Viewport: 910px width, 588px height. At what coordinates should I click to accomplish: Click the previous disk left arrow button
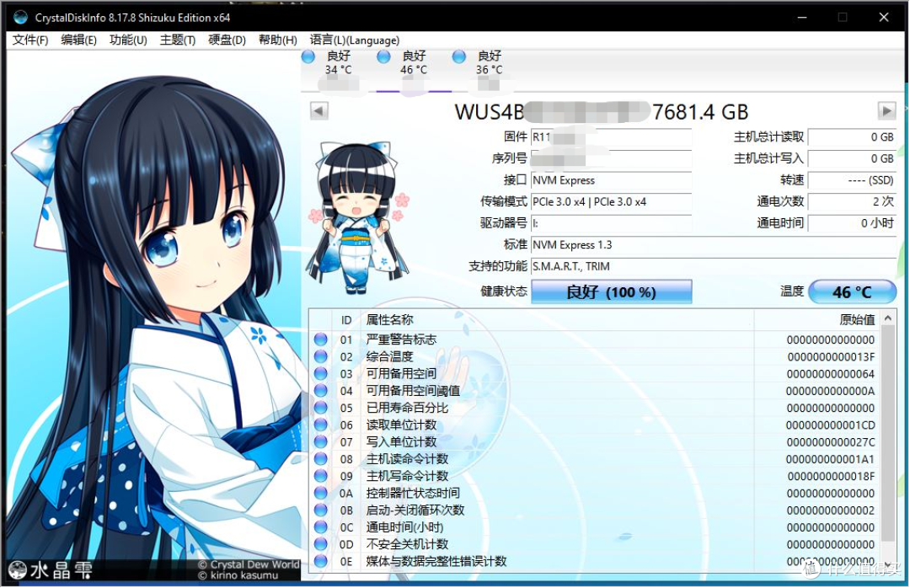point(318,111)
